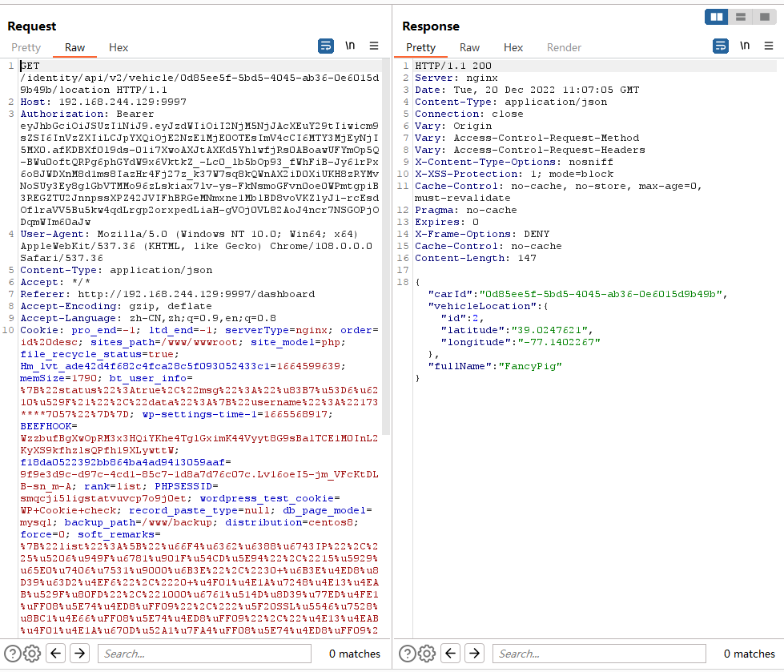Switch Request panel to Pretty tab
The image size is (784, 672).
(x=26, y=47)
